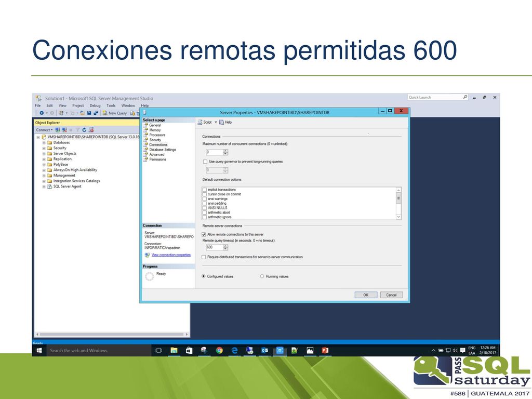
Task: Enable query governor checkbox
Action: coord(205,162)
